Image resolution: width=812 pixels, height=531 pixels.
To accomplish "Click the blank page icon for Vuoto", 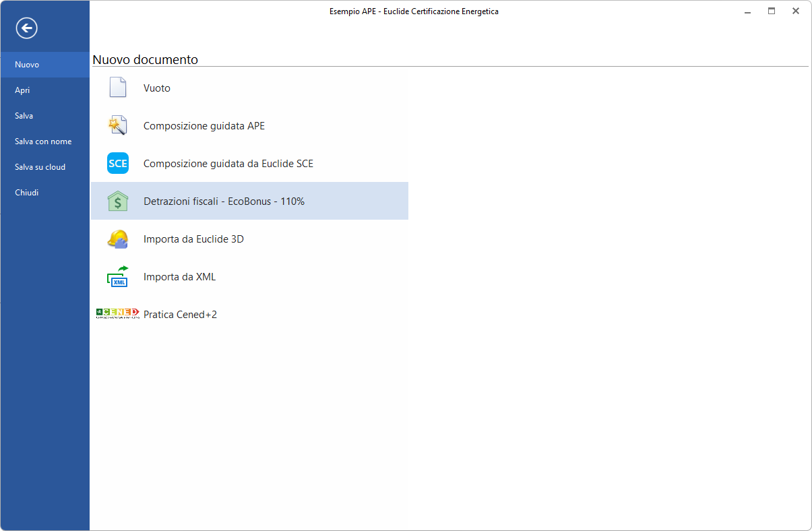I will pos(118,88).
